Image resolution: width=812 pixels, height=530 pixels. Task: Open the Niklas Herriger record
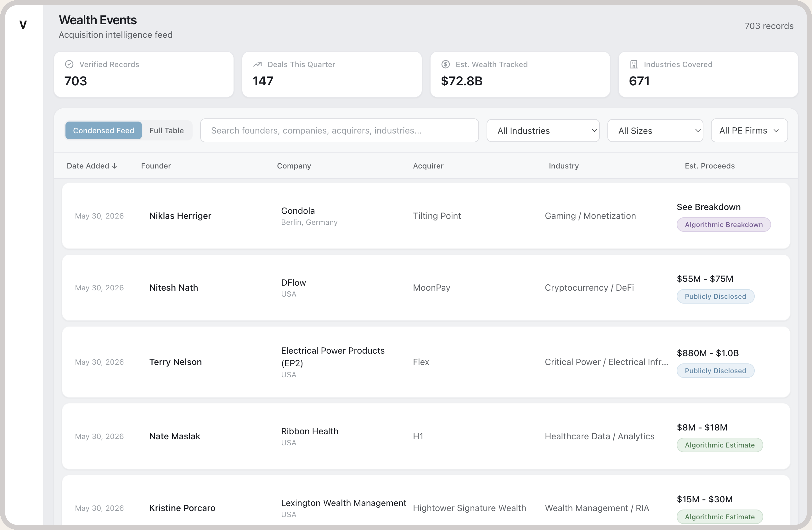coord(426,216)
